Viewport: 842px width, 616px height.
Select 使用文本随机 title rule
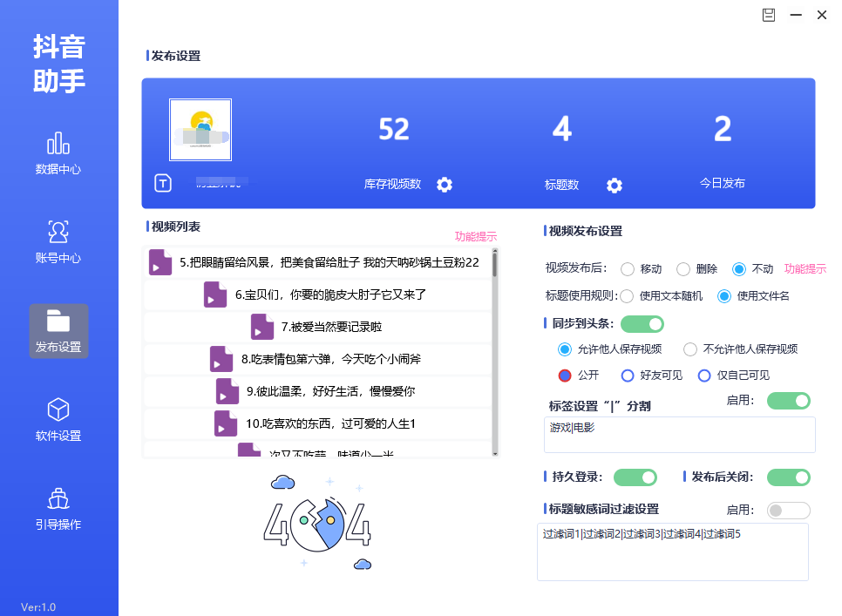pyautogui.click(x=627, y=296)
